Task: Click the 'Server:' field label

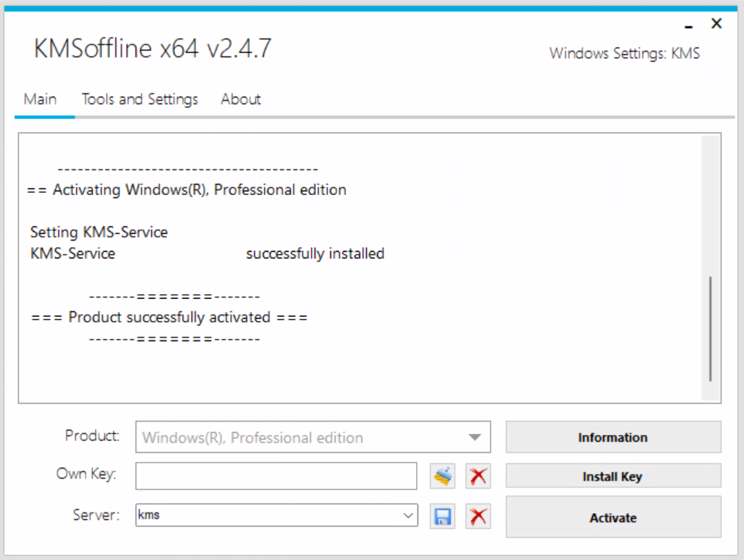Action: click(96, 515)
